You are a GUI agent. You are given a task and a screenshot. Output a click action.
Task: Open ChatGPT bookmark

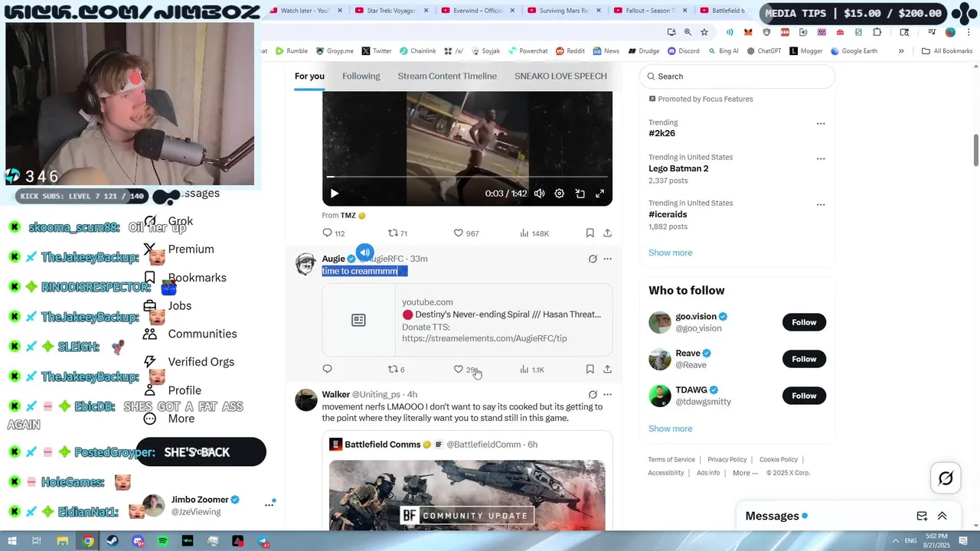click(763, 51)
